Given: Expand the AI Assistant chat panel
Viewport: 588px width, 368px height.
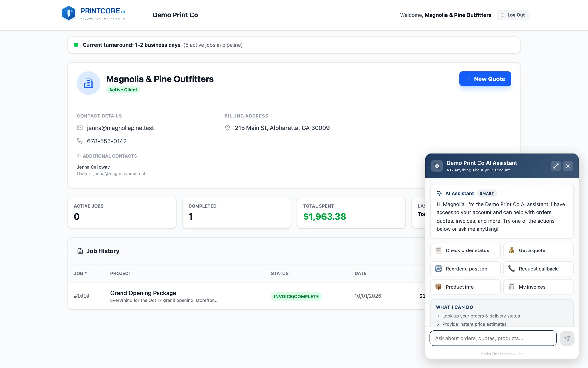Looking at the screenshot, I should coord(556,166).
